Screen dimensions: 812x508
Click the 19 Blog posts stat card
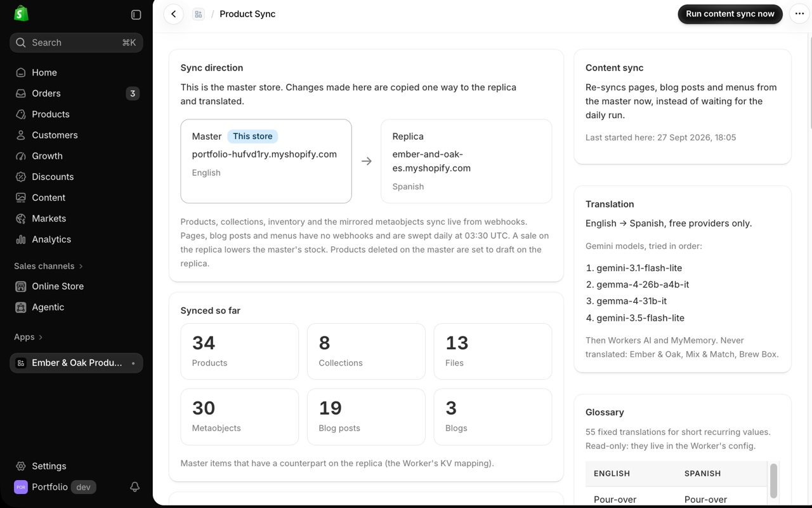point(366,417)
